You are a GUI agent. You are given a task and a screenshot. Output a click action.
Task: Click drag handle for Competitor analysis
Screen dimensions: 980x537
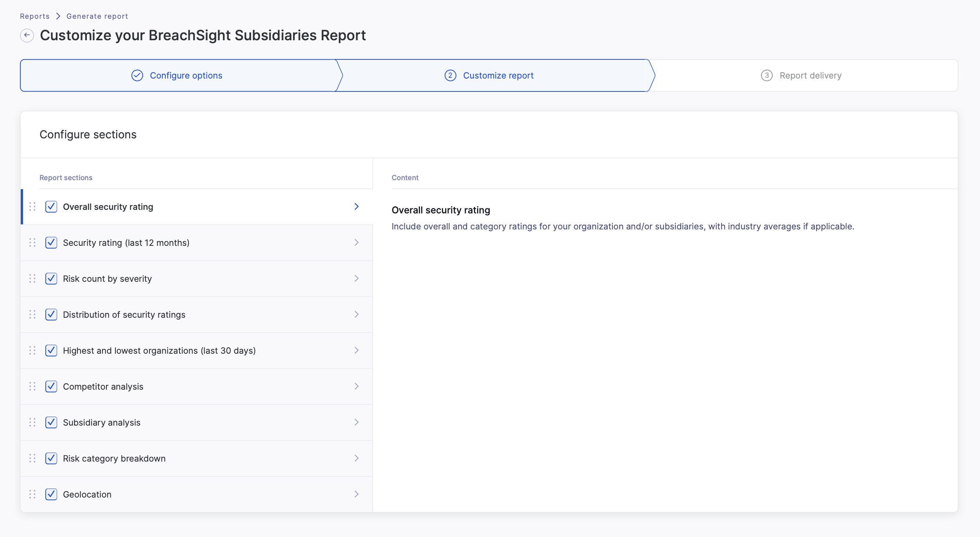[32, 386]
